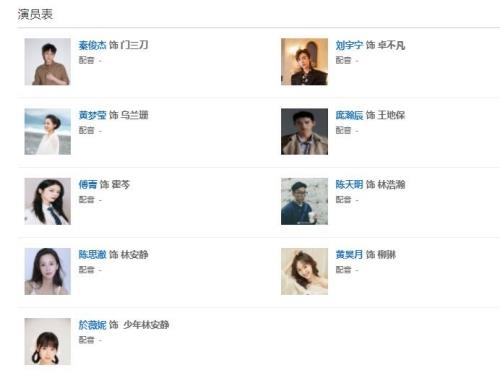Click the 黄昊月 name link
This screenshot has height=373, width=500.
349,255
